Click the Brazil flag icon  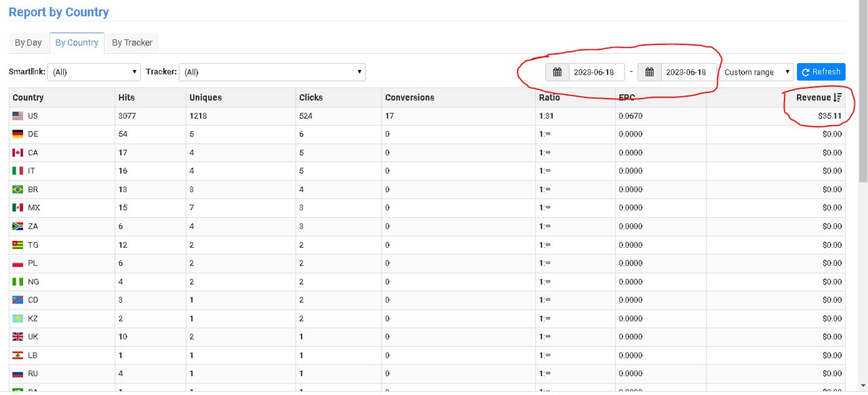click(18, 189)
